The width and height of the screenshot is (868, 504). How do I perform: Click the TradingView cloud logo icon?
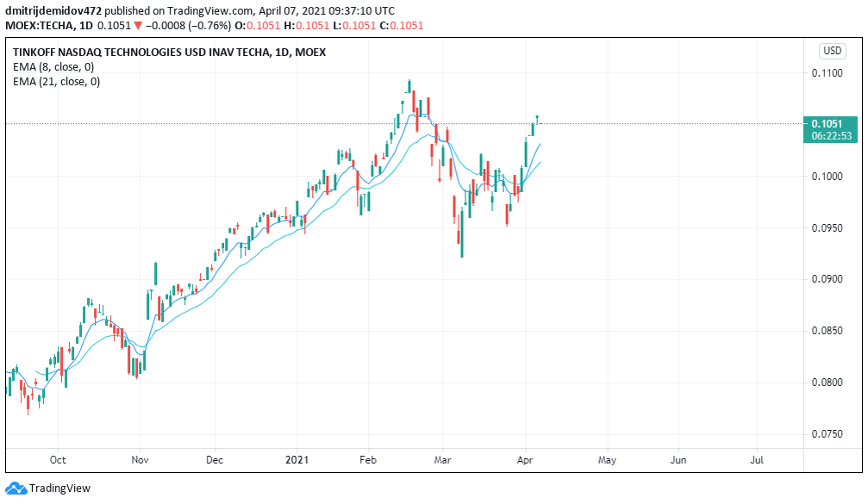click(x=16, y=488)
